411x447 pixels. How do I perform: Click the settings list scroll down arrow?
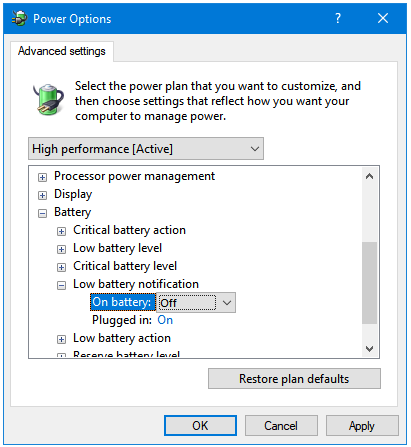[x=369, y=349]
